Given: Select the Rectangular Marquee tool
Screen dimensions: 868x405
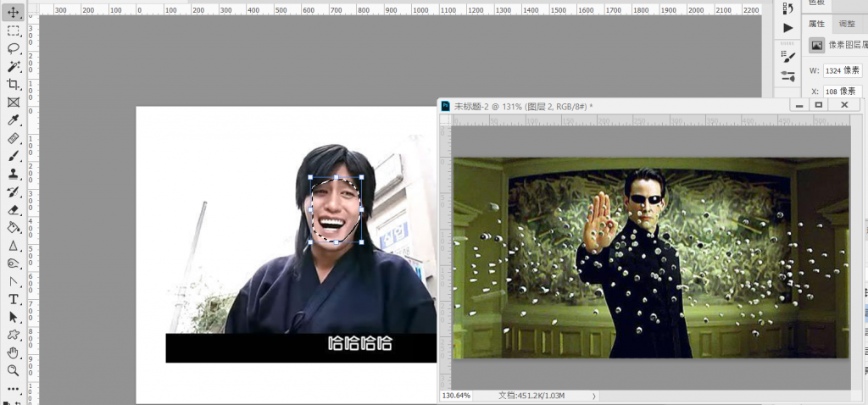Looking at the screenshot, I should click(14, 31).
